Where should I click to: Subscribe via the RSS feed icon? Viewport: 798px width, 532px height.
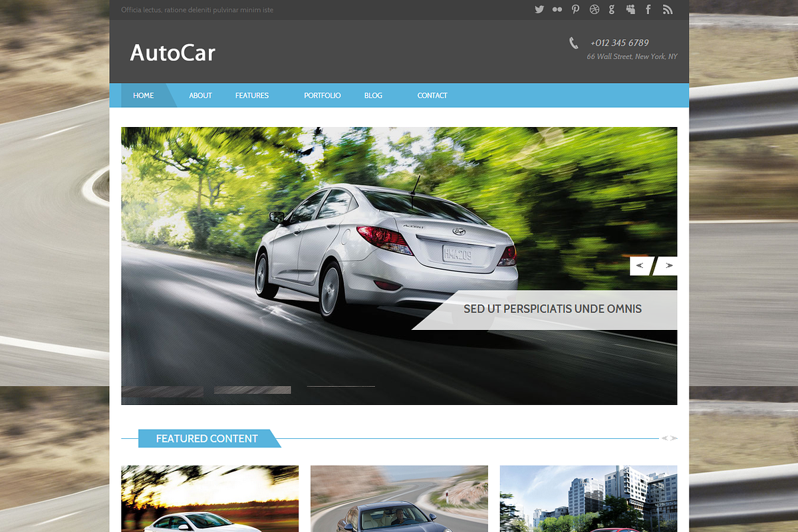click(667, 9)
